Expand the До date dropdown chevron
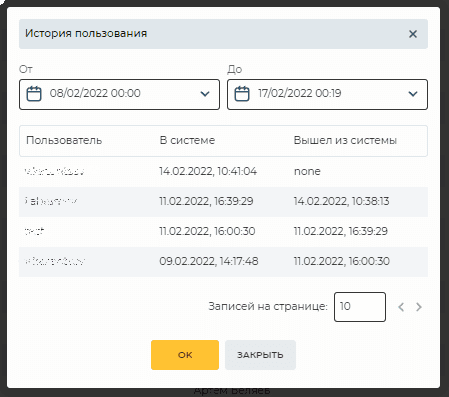This screenshot has height=397, width=449. (x=413, y=94)
